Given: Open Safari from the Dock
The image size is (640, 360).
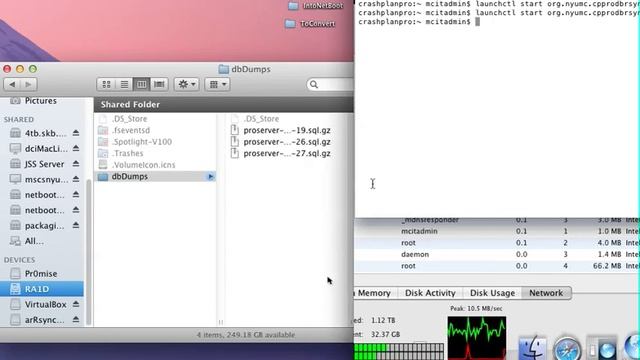Looking at the screenshot, I should coord(567,349).
